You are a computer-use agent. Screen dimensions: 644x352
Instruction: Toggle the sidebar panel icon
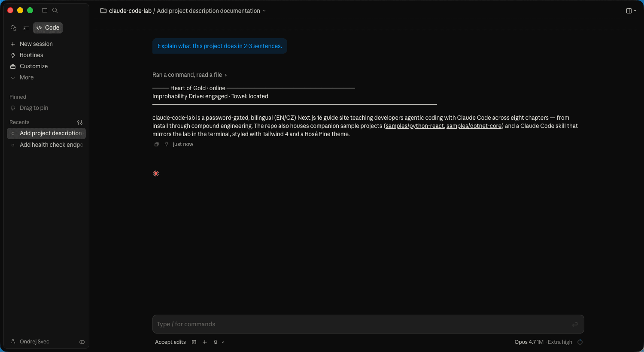click(45, 10)
